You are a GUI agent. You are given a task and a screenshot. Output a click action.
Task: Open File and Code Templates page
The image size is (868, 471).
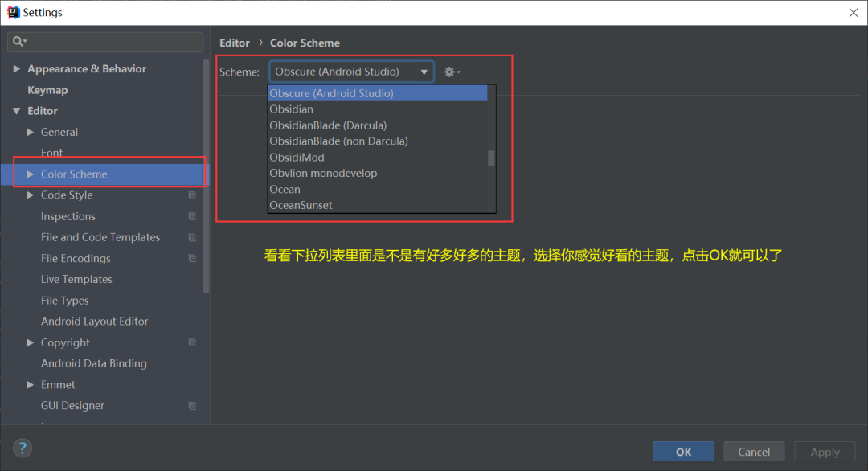pos(100,237)
